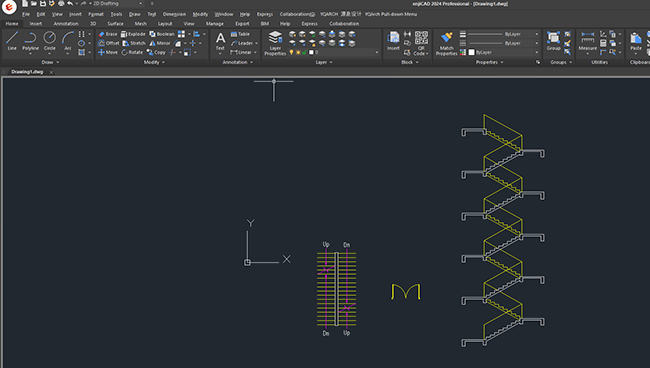Viewport: 650px width, 368px height.
Task: Open the File menu
Action: tap(26, 14)
